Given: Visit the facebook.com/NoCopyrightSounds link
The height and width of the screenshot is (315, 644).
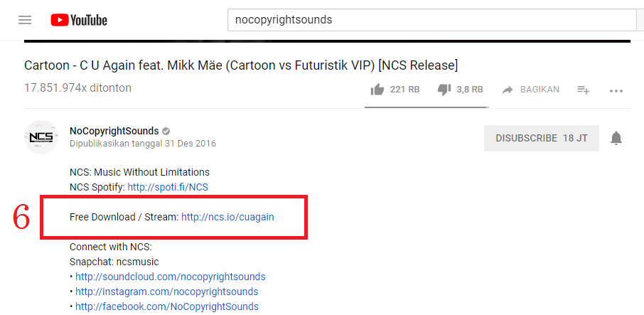Looking at the screenshot, I should 167,306.
